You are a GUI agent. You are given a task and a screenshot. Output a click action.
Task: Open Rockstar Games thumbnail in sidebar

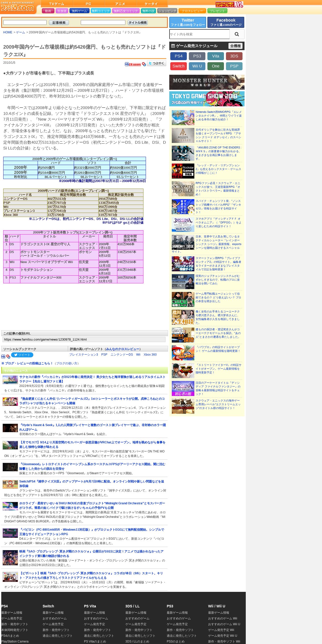(183, 171)
